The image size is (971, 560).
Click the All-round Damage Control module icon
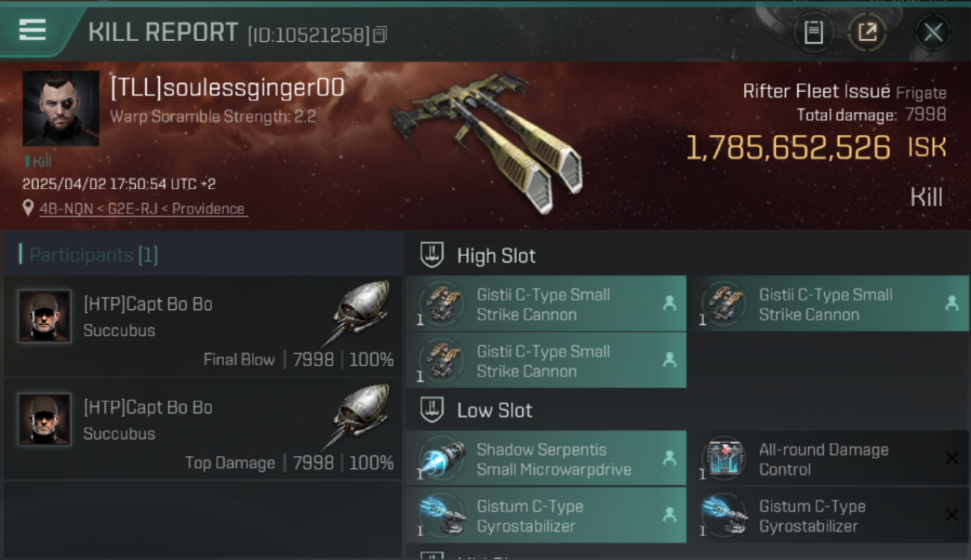pos(724,458)
